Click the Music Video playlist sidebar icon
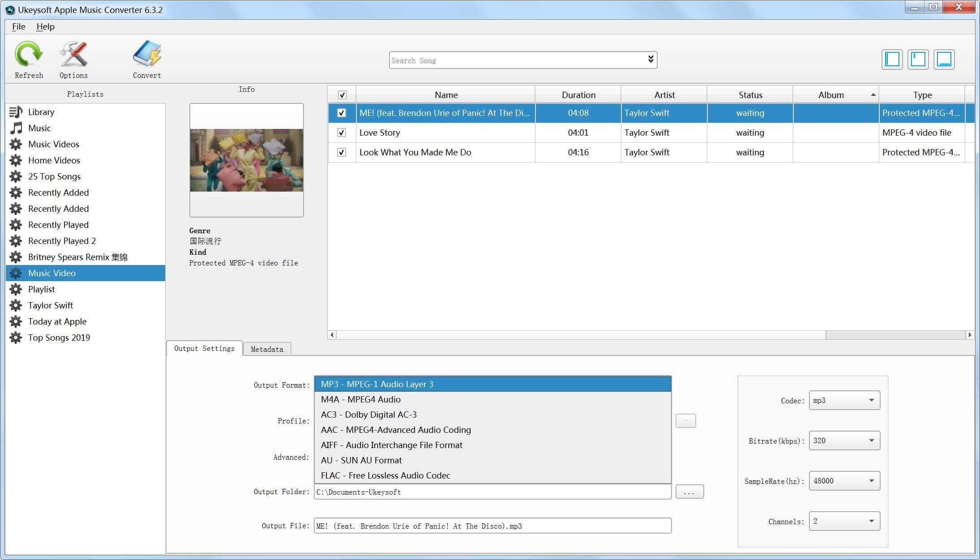The height and width of the screenshot is (560, 980). [15, 273]
